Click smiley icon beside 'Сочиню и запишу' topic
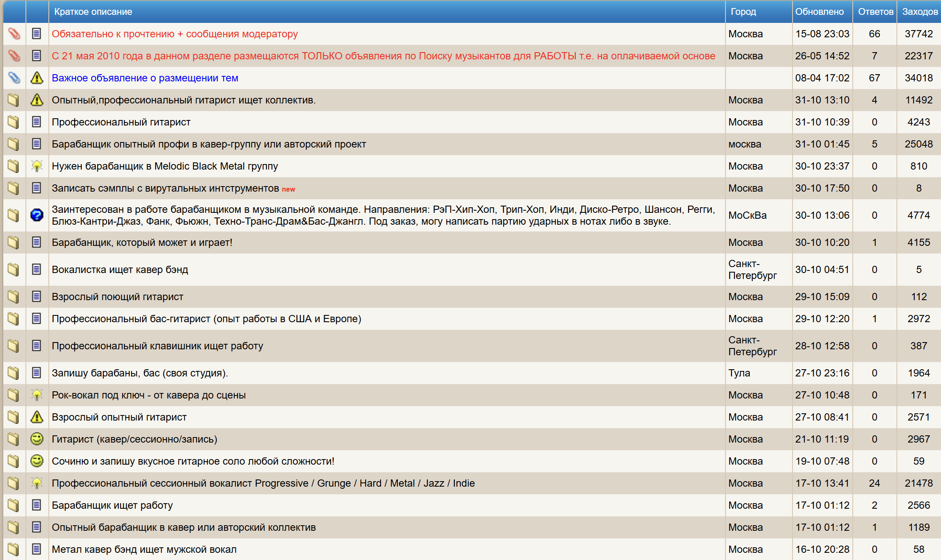This screenshot has height=560, width=941. (x=37, y=461)
